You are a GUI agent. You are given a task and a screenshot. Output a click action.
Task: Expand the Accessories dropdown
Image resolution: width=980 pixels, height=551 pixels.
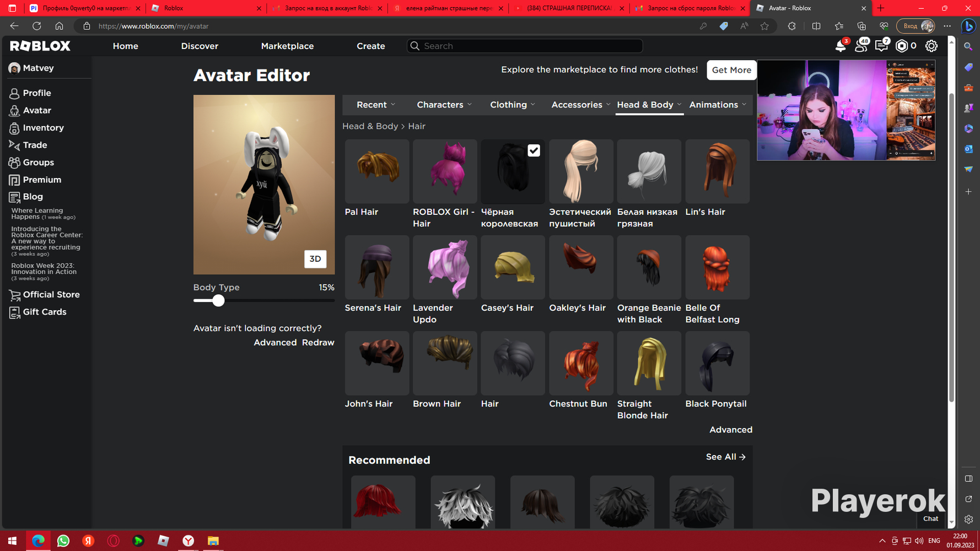point(581,105)
